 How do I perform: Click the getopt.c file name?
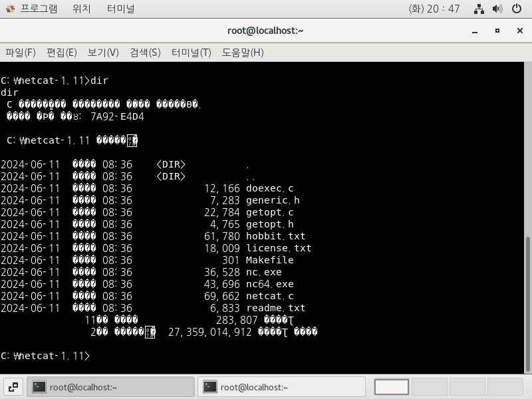point(270,212)
